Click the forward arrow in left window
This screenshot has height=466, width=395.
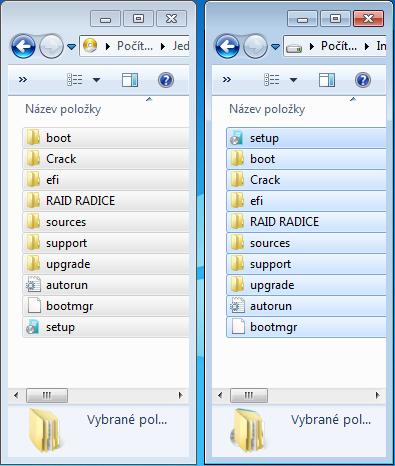51,46
